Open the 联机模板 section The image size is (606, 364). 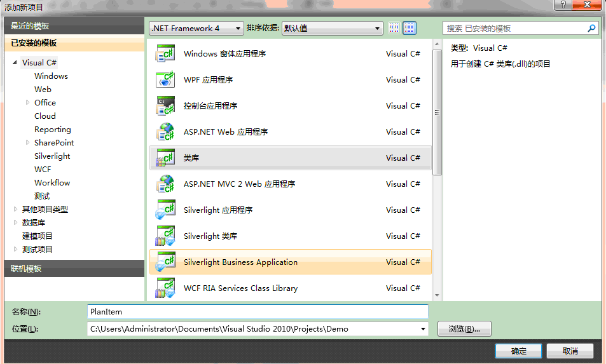pos(74,268)
